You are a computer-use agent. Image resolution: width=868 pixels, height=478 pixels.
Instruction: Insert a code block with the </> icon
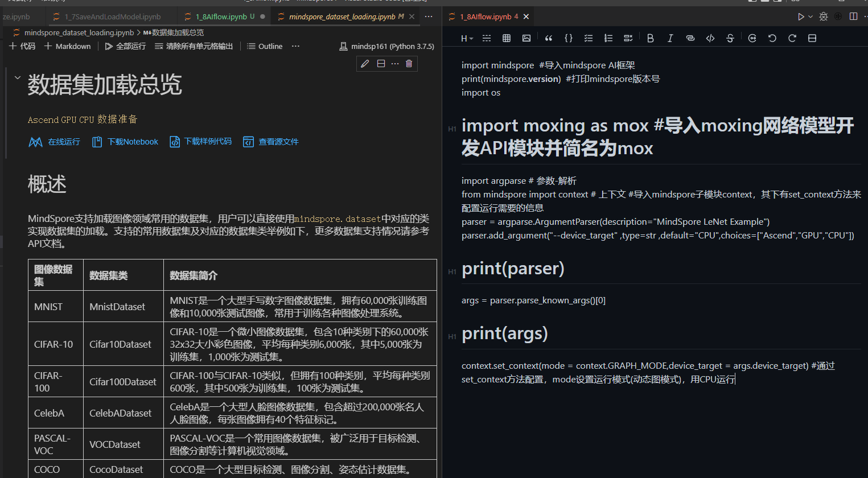coord(710,38)
